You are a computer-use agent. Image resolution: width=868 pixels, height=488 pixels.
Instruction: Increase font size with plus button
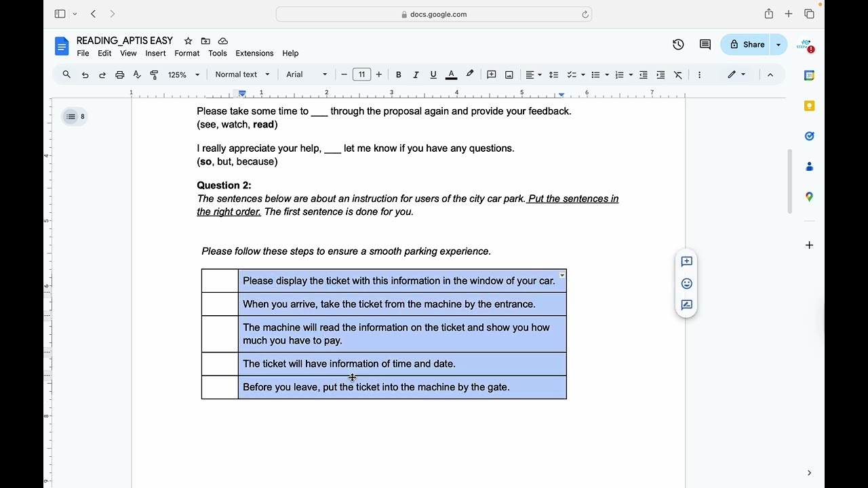click(379, 75)
